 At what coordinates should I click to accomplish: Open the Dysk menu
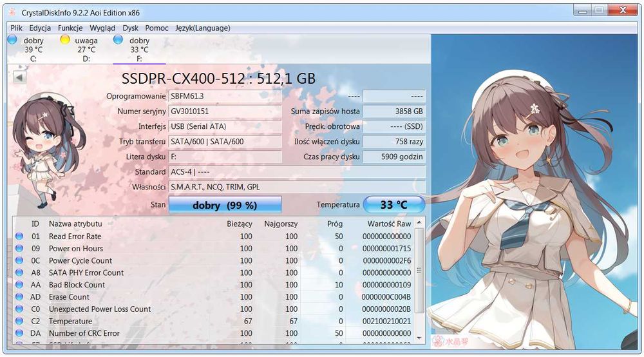pyautogui.click(x=130, y=28)
